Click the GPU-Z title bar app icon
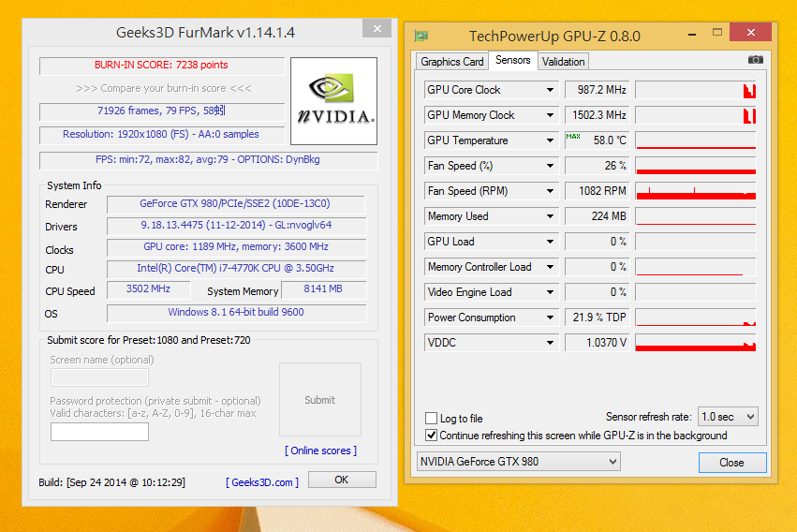 (x=421, y=36)
